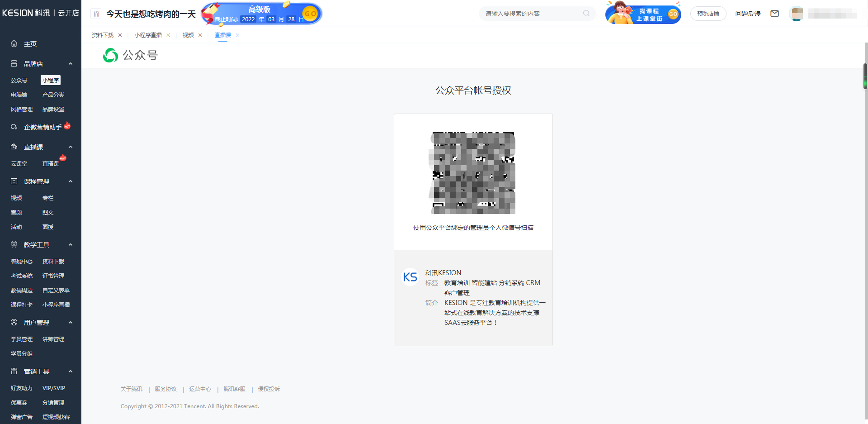Image resolution: width=868 pixels, height=424 pixels.
Task: Close the 视频 tab
Action: [x=200, y=35]
